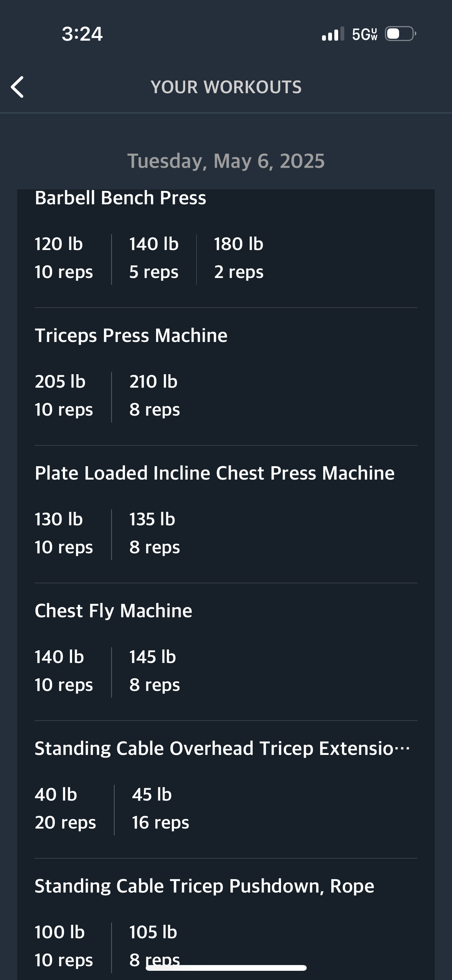Viewport: 452px width, 980px height.
Task: Select the 180 lb 2 reps set
Action: pos(239,258)
